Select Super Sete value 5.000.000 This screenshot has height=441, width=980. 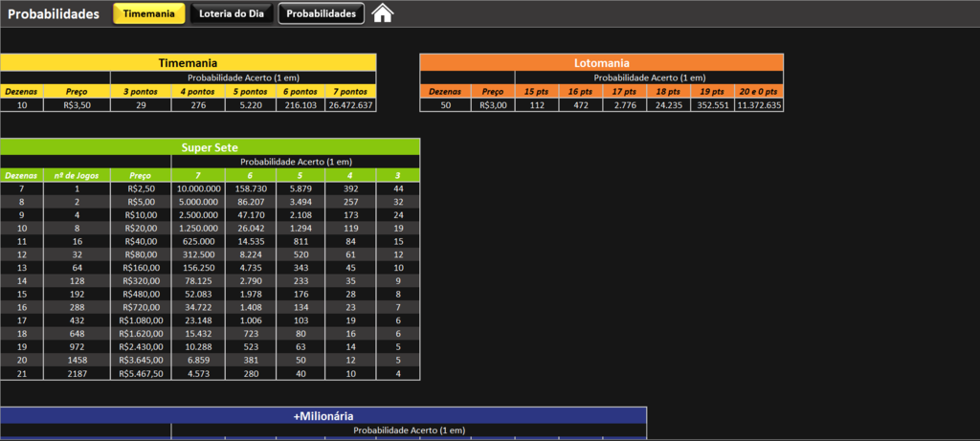coord(198,202)
